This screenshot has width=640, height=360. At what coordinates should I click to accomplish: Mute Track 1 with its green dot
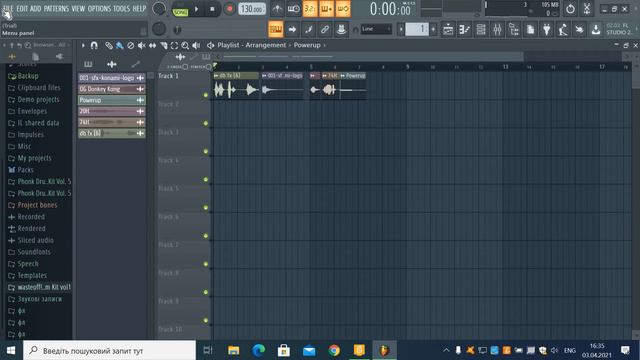(206, 95)
